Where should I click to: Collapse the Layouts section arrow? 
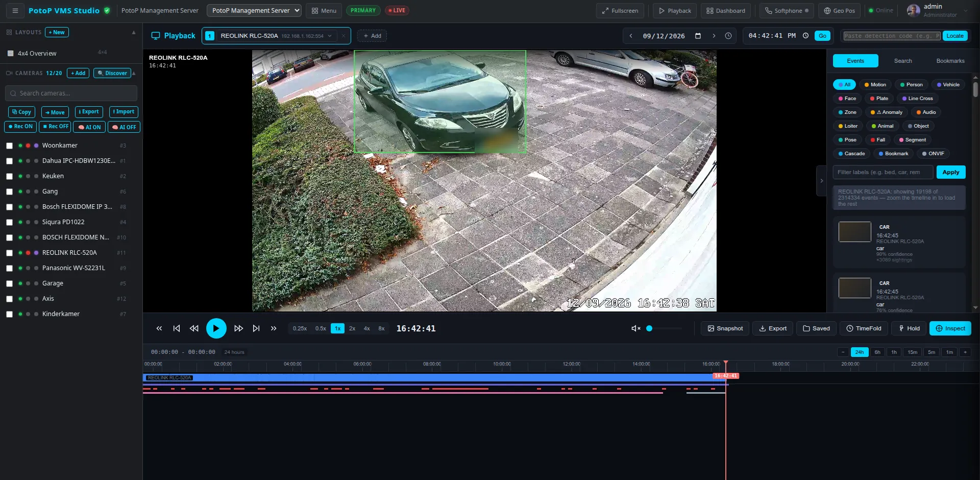point(134,32)
